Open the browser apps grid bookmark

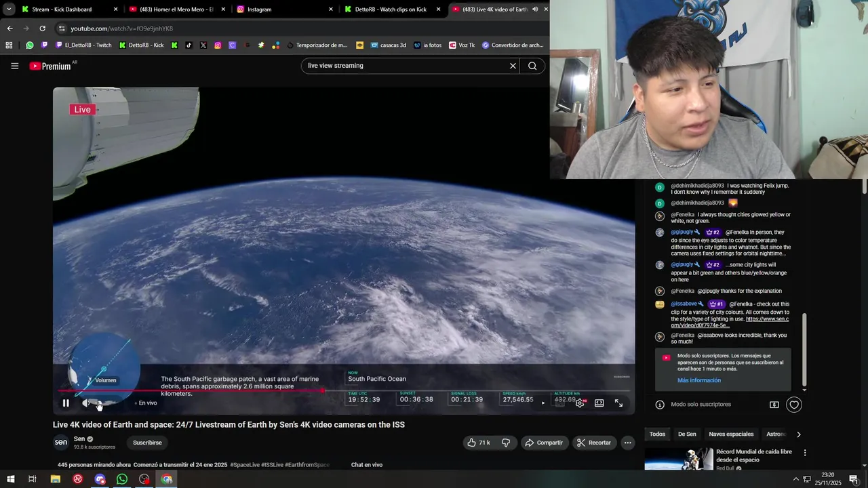tap(9, 45)
